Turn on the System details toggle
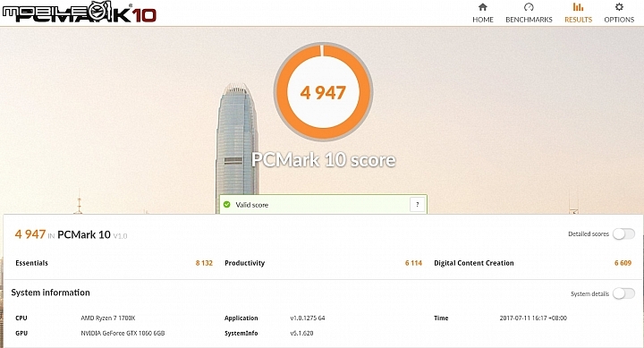 pos(623,293)
